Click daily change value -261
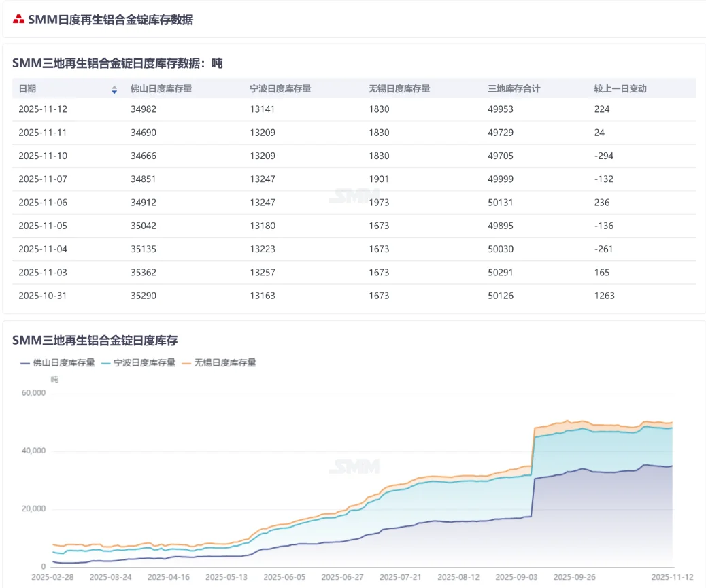 [x=604, y=249]
